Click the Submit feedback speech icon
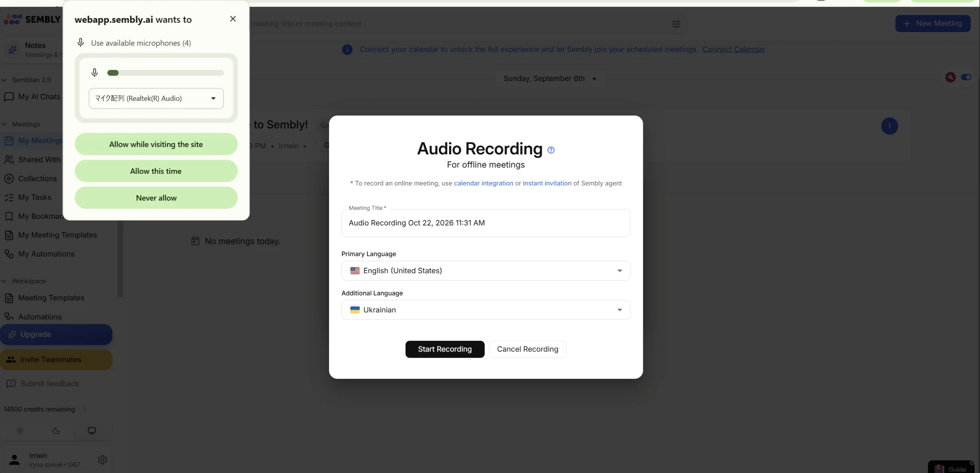Image resolution: width=980 pixels, height=473 pixels. pyautogui.click(x=11, y=384)
